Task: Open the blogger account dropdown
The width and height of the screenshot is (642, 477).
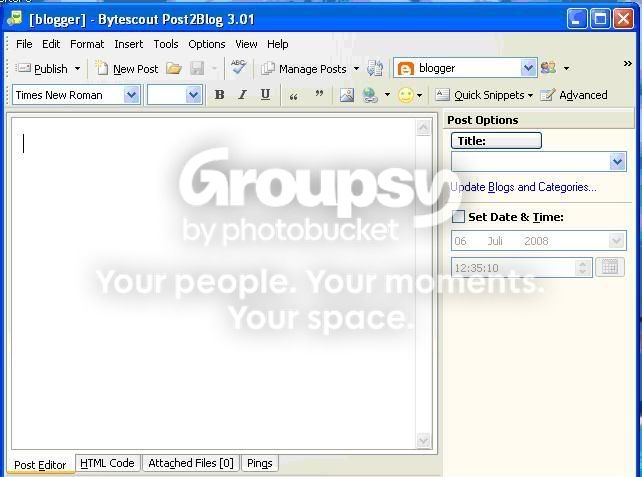Action: tap(528, 68)
